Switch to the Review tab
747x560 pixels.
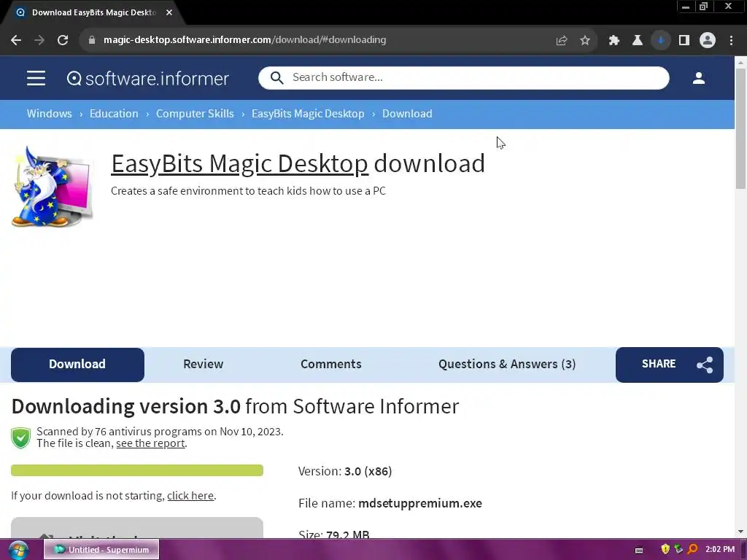204,365
